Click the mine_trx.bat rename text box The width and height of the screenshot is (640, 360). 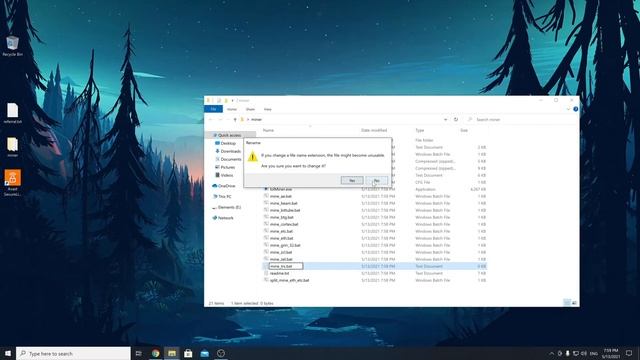(x=286, y=266)
